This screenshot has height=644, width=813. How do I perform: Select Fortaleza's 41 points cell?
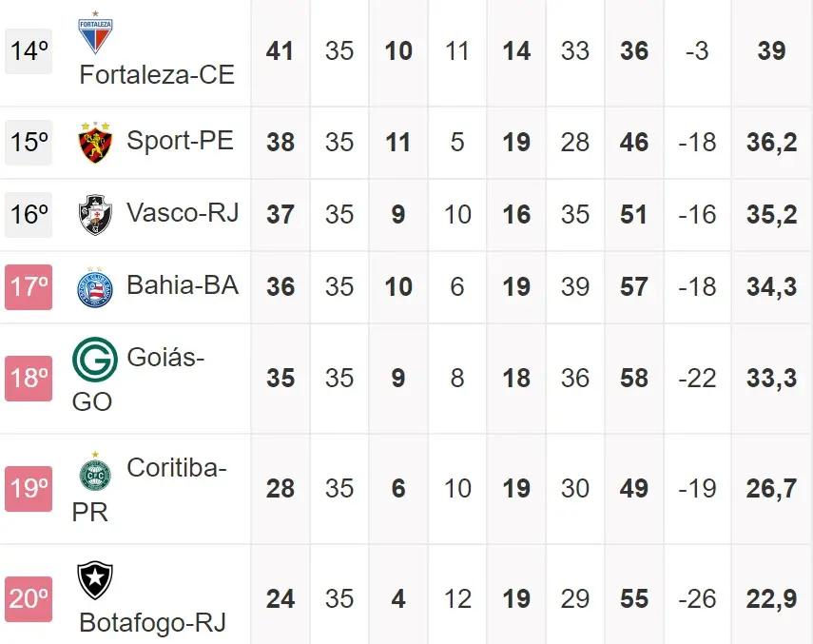[x=281, y=51]
